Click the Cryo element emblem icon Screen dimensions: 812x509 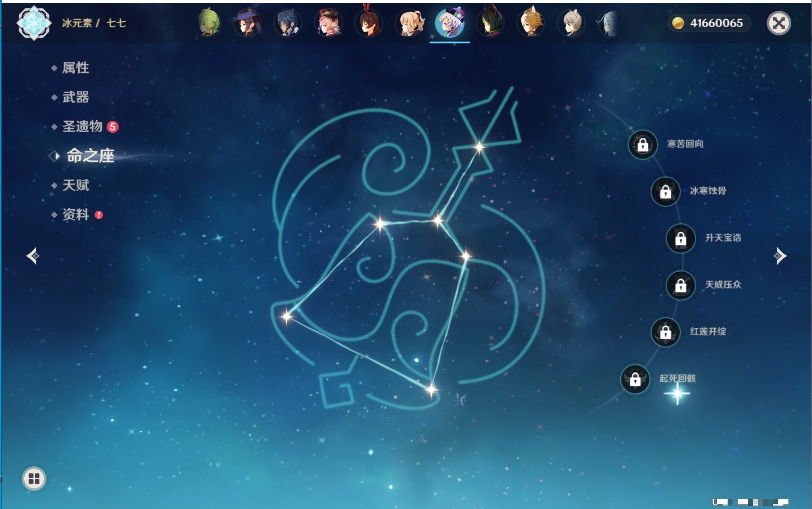click(x=34, y=23)
